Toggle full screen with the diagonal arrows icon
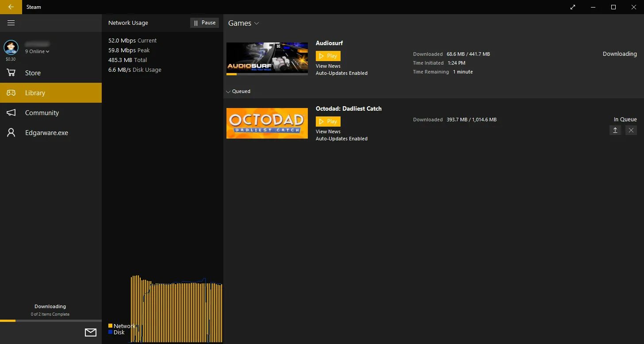Image resolution: width=644 pixels, height=344 pixels. pyautogui.click(x=573, y=7)
